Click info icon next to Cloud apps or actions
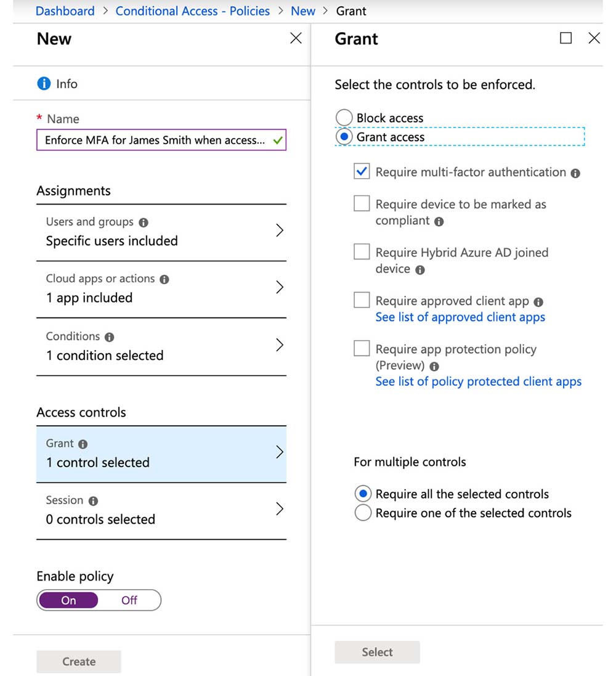Image resolution: width=616 pixels, height=676 pixels. click(164, 279)
